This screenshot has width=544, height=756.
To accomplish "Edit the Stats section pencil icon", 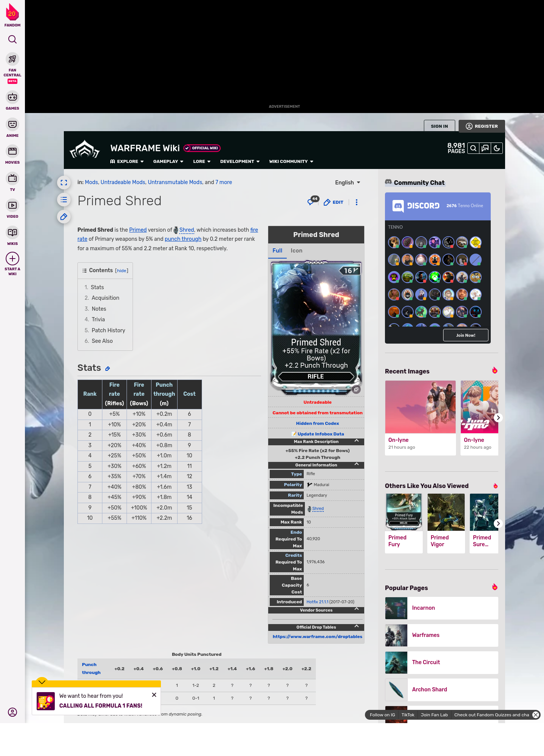I will pos(108,369).
